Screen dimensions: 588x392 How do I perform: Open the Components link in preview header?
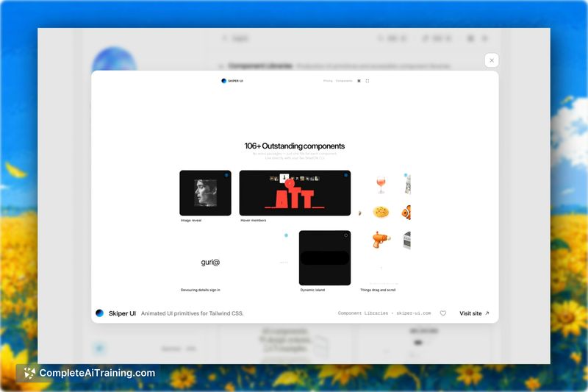pos(344,81)
